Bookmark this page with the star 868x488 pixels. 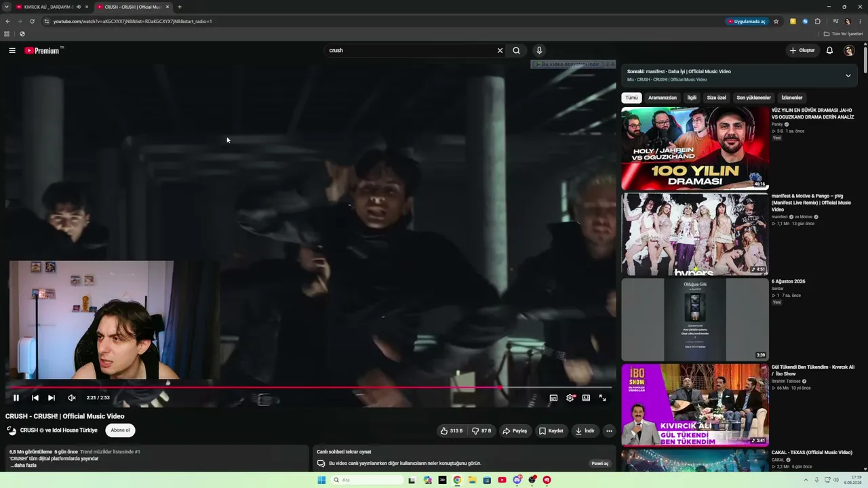776,21
